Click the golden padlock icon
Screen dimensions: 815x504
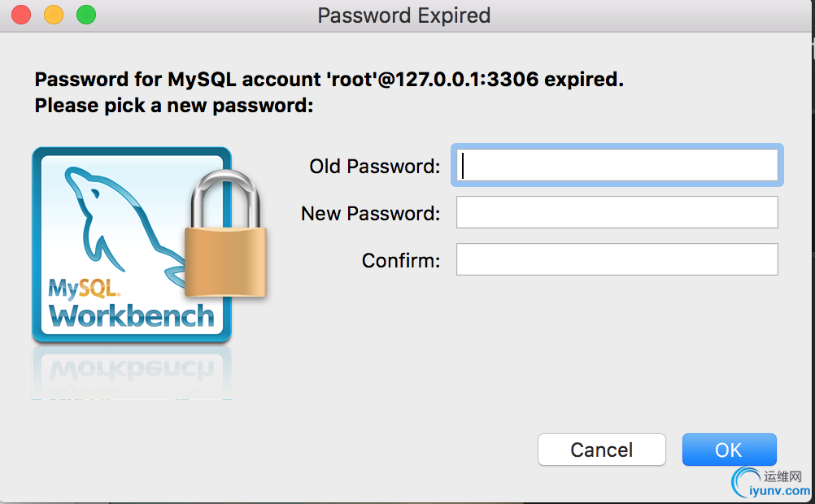pos(225,234)
